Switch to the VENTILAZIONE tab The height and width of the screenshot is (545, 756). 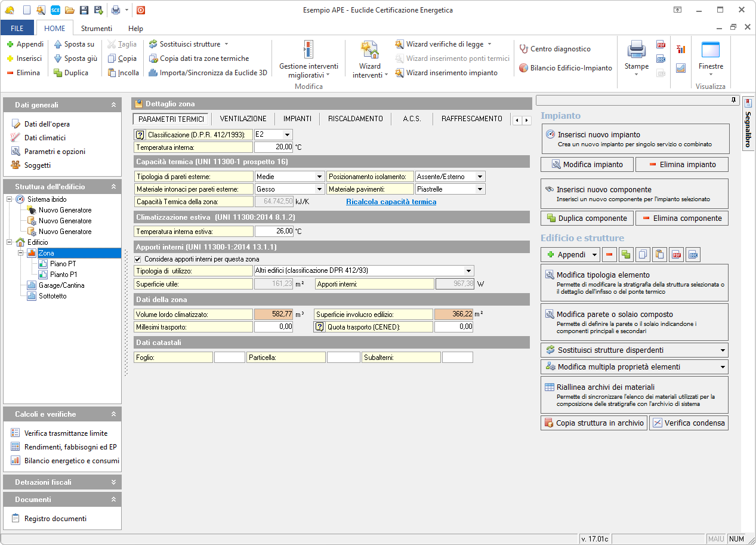pyautogui.click(x=243, y=119)
